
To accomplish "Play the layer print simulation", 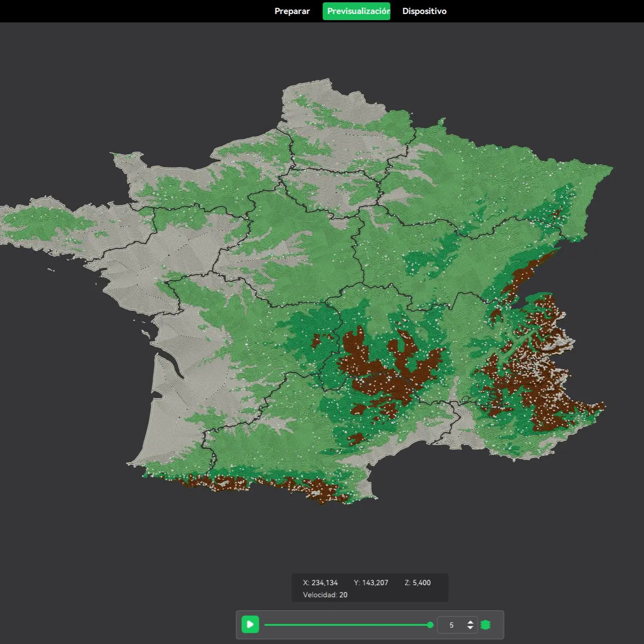I will (x=250, y=624).
